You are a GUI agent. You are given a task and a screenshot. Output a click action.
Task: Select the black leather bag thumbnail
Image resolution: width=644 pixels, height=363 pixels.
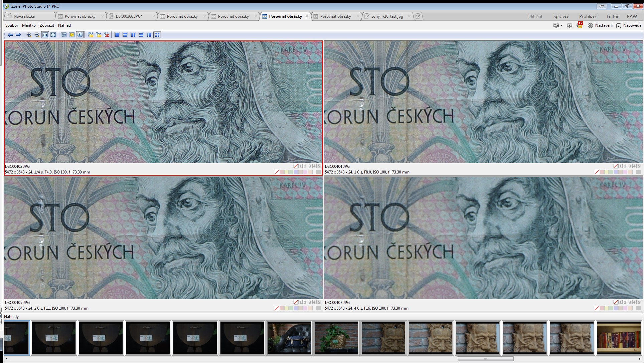point(289,338)
